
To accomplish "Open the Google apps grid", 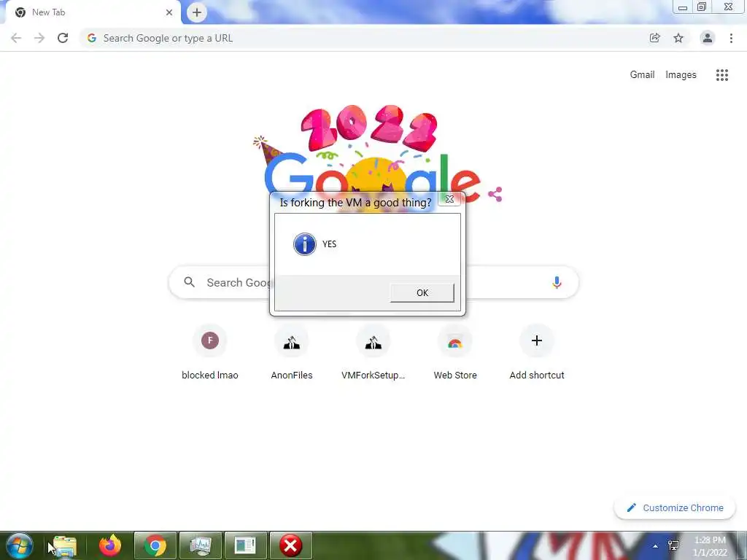I will [722, 75].
